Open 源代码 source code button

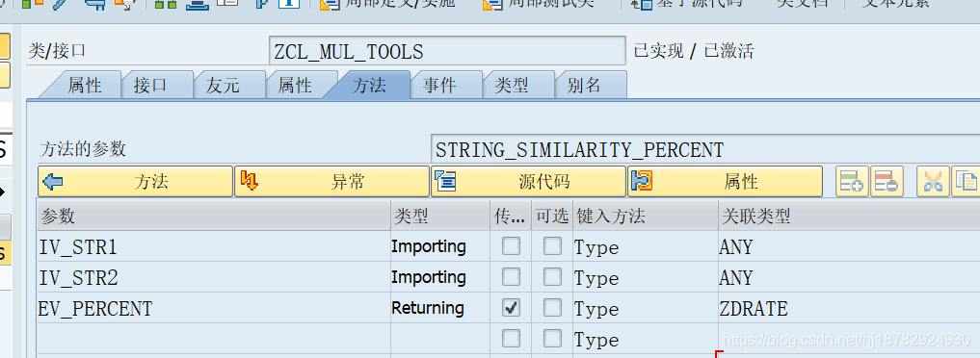pos(528,182)
